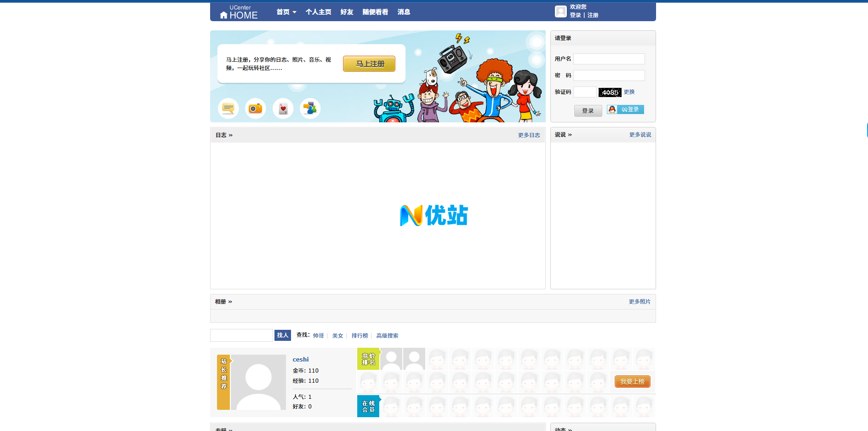Click the heart playing card icon
Image resolution: width=868 pixels, height=431 pixels.
283,109
